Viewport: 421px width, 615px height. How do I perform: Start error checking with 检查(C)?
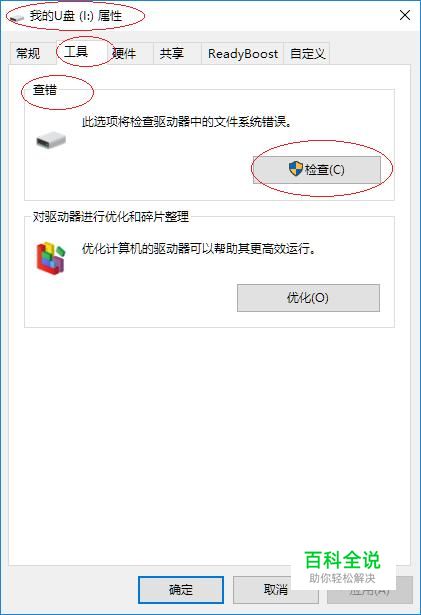tap(317, 169)
